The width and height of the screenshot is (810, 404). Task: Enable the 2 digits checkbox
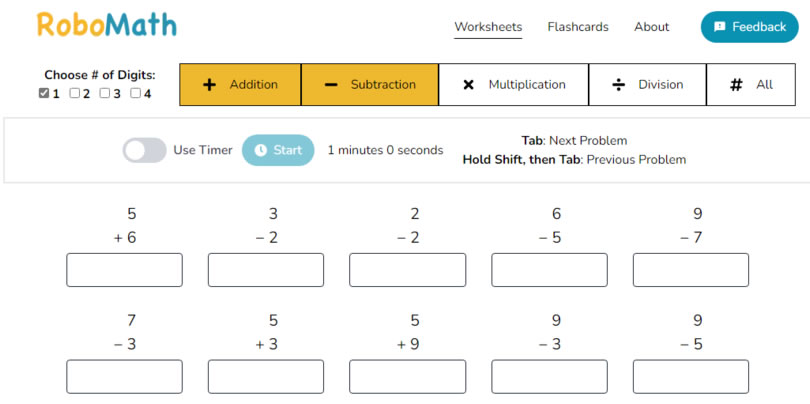coord(75,94)
